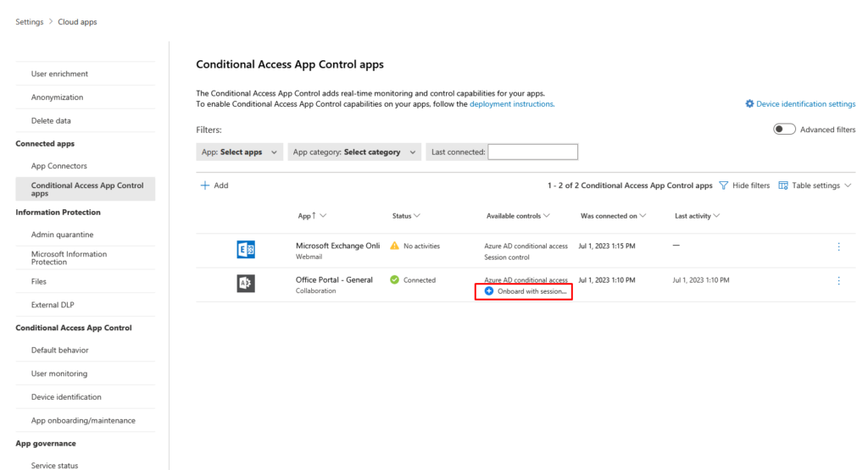Open the App category dropdown

pos(354,152)
